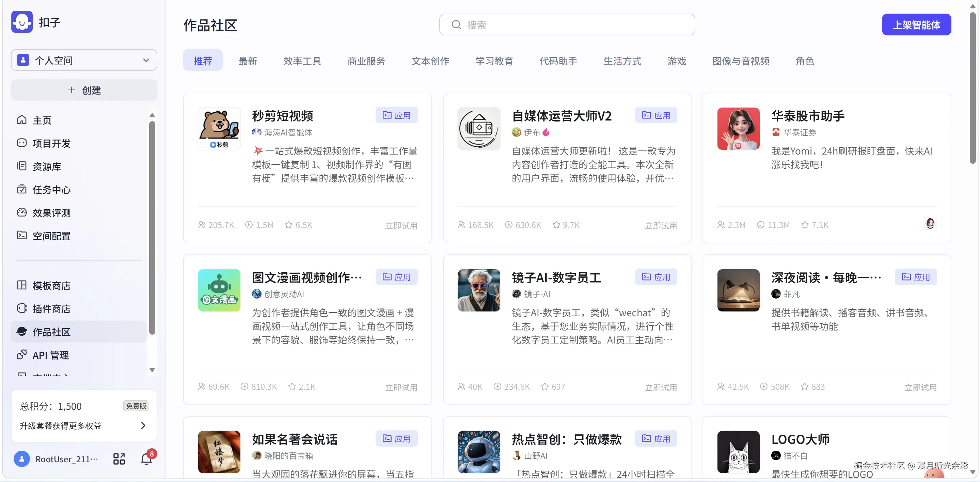Click the notification bell icon
The image size is (980, 482).
(146, 459)
